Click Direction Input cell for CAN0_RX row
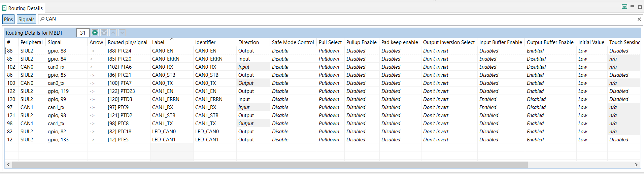 253,67
